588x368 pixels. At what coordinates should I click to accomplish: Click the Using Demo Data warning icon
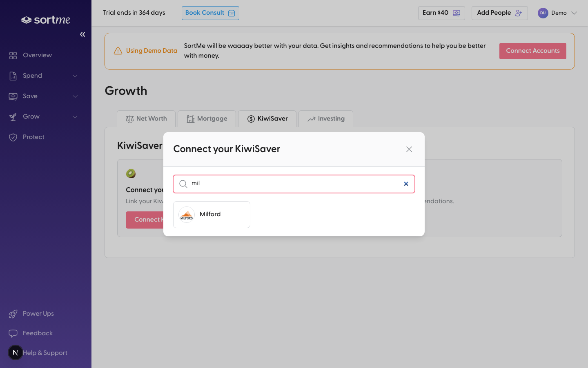[x=118, y=51]
